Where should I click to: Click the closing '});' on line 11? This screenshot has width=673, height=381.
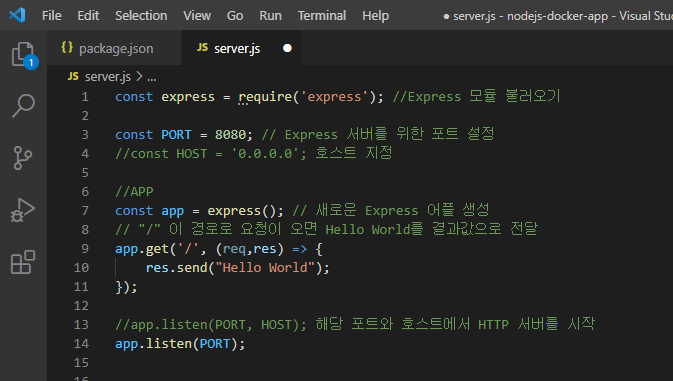point(126,287)
